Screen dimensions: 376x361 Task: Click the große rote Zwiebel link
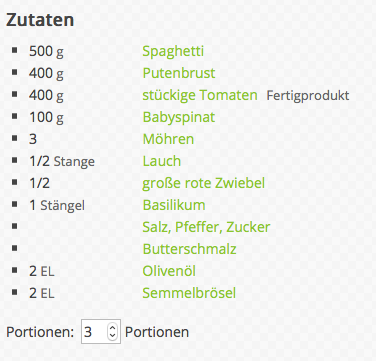click(204, 183)
